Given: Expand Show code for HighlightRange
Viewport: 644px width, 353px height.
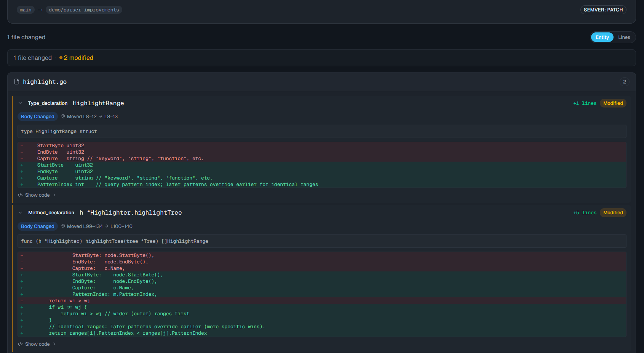Looking at the screenshot, I should (37, 195).
